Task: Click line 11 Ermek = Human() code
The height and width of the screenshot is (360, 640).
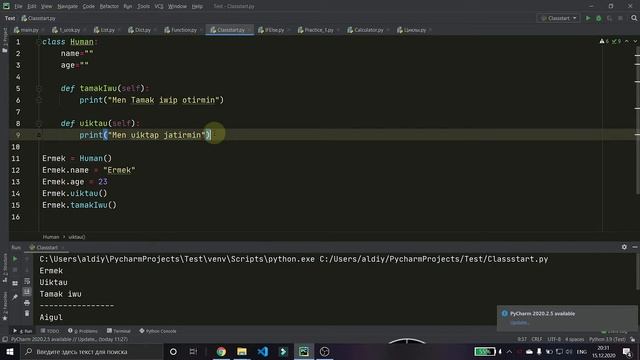Action: click(x=77, y=158)
